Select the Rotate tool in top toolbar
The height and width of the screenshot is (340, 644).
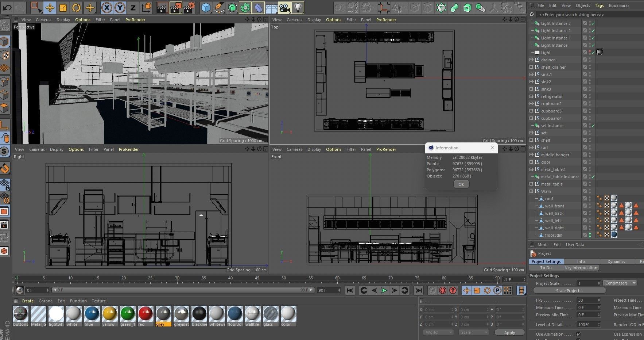pos(76,7)
